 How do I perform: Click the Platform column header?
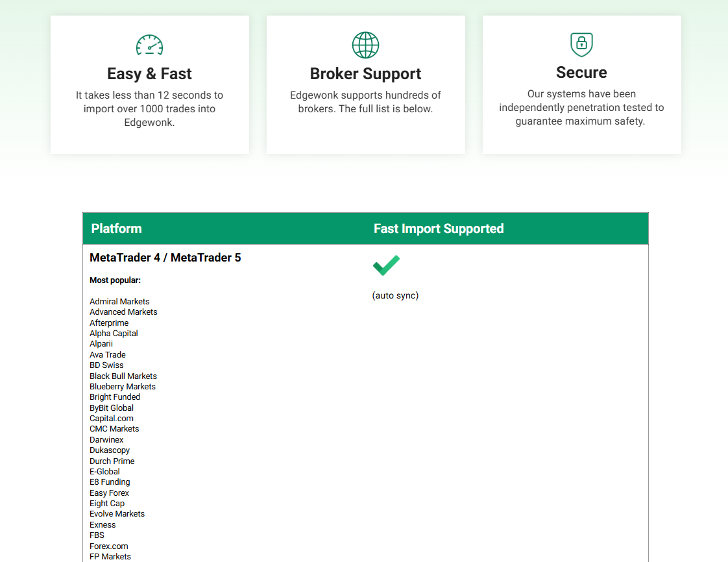117,228
